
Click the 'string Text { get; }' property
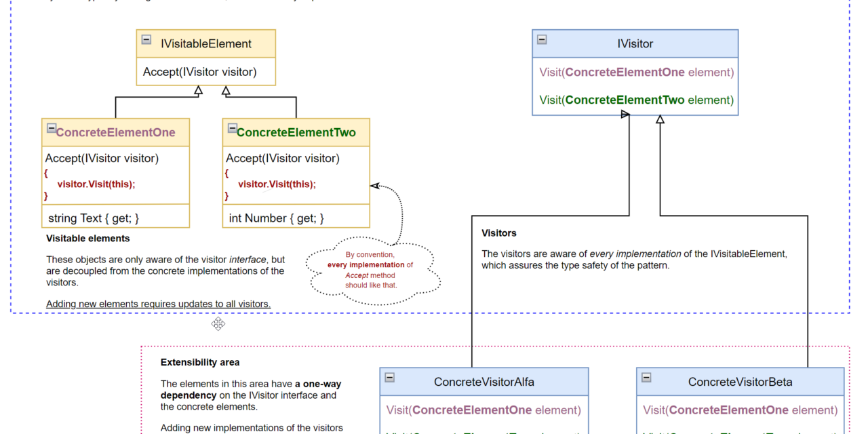(94, 218)
